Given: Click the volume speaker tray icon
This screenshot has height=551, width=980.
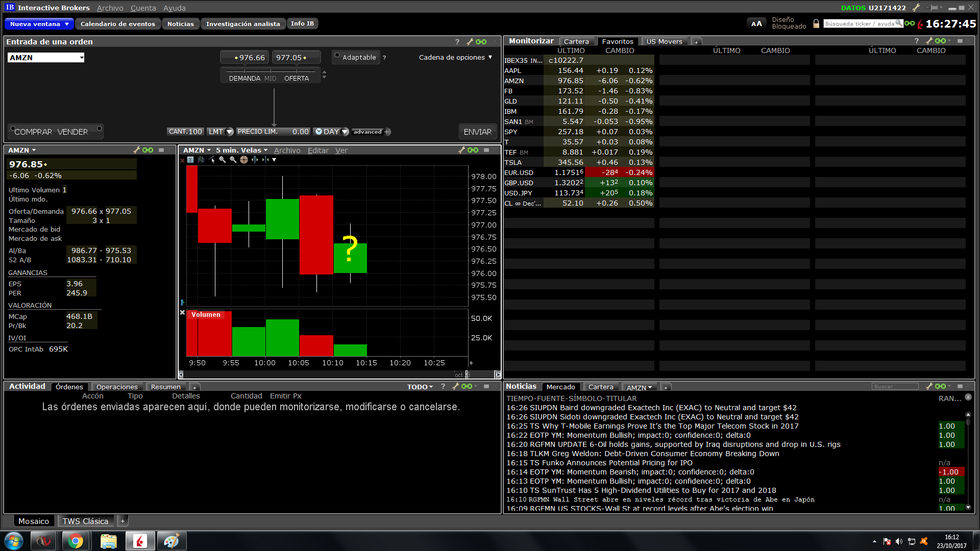Looking at the screenshot, I should tap(899, 541).
